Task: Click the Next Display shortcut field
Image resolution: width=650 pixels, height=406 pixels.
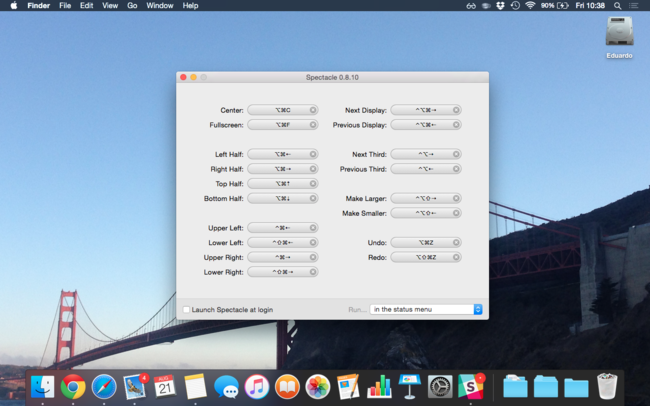Action: coord(426,110)
